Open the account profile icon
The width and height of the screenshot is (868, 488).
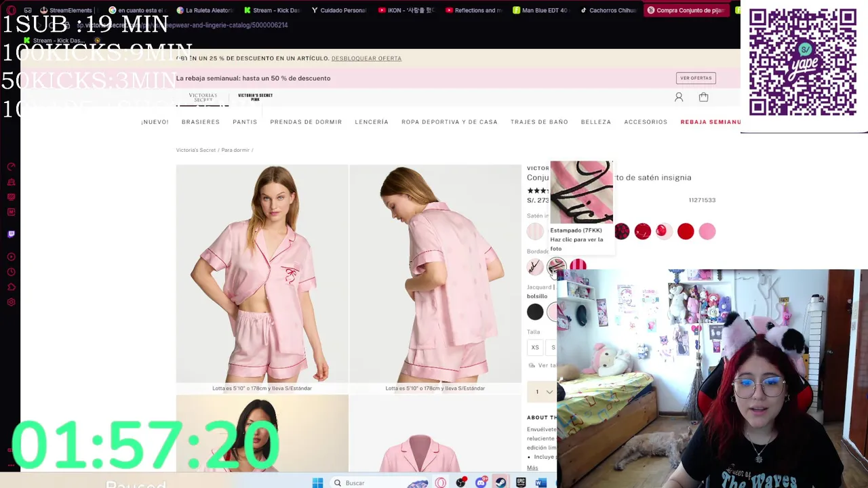pos(679,97)
